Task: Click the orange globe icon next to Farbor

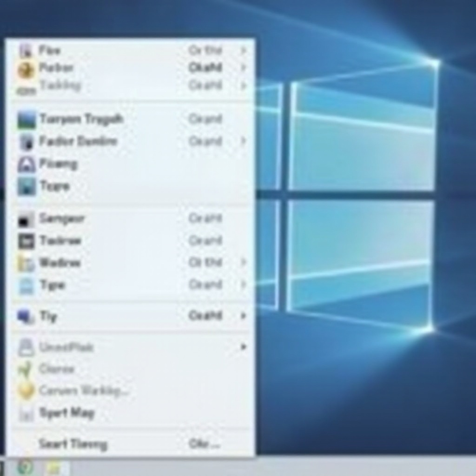Action: coord(26,71)
